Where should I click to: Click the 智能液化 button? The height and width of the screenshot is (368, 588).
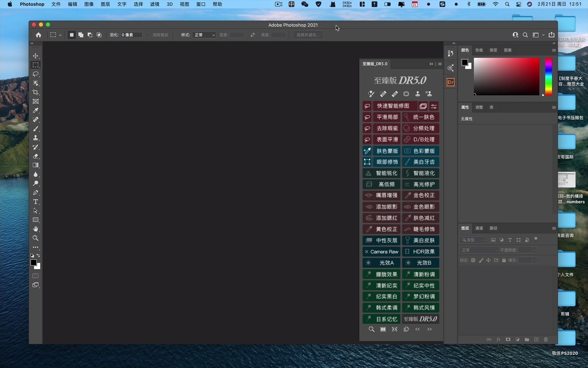point(421,173)
